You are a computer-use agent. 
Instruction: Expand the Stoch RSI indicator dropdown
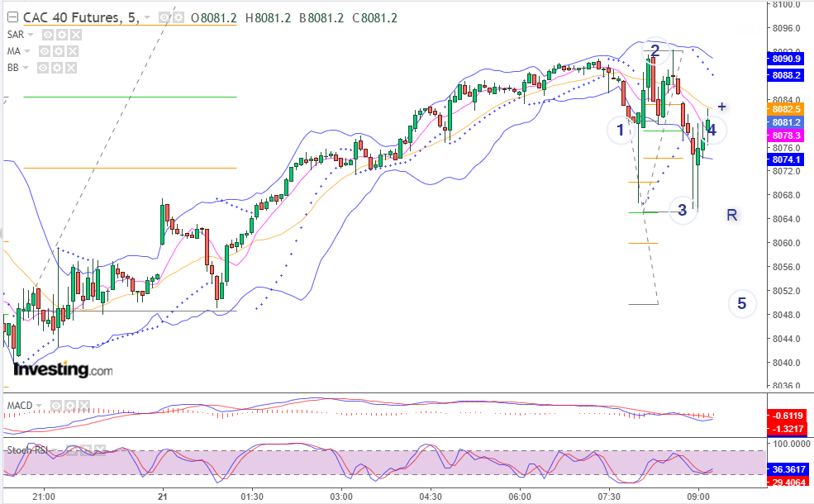[x=55, y=450]
